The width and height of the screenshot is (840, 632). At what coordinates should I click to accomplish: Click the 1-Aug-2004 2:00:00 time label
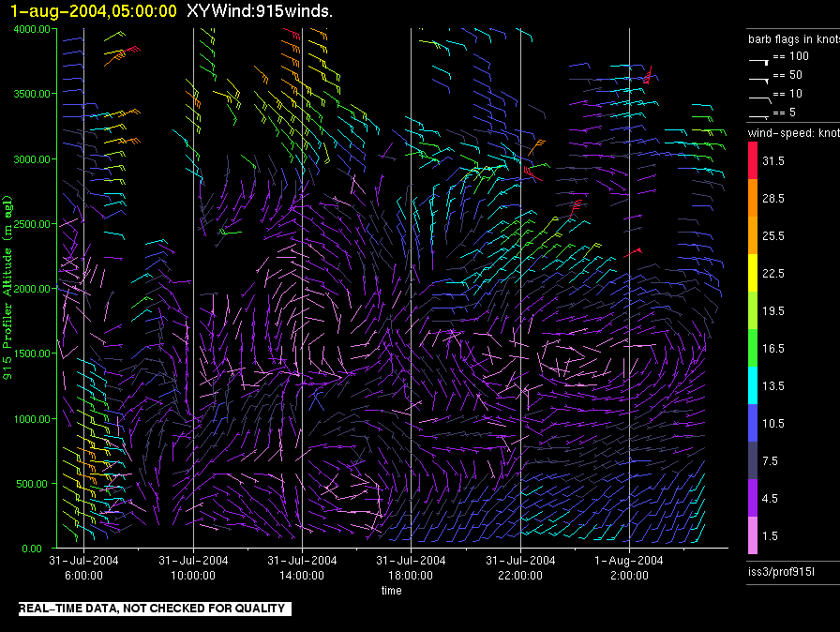point(629,567)
